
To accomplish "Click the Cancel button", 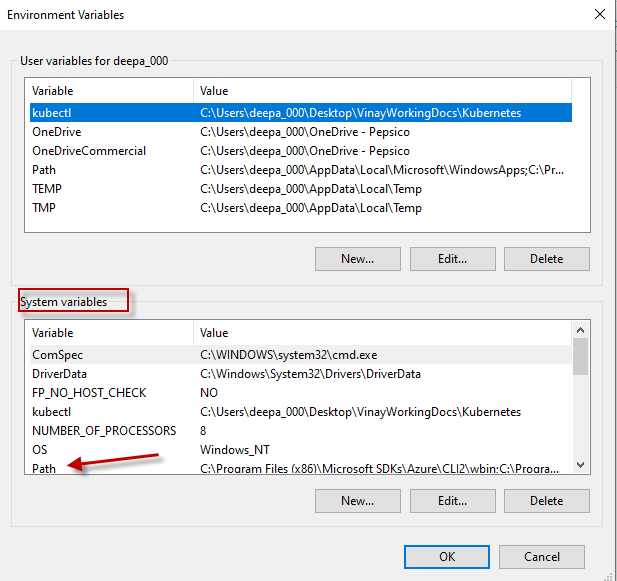I will point(542,557).
